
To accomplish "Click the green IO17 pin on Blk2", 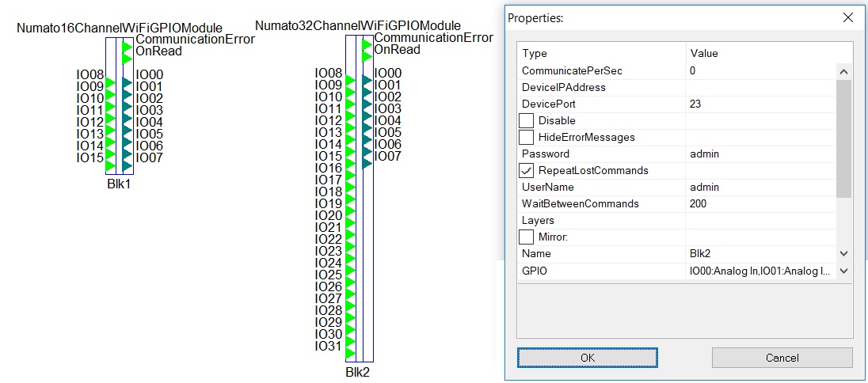I will click(350, 187).
